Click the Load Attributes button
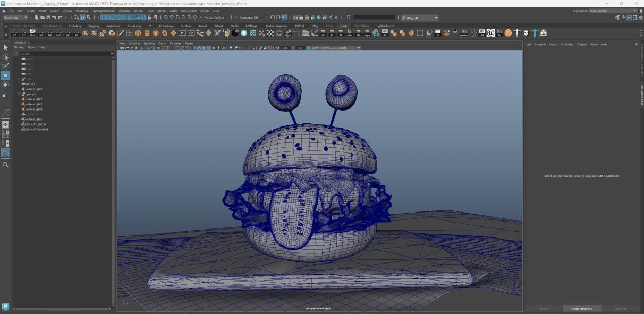Viewport: 644px width, 314px height. pyautogui.click(x=582, y=308)
